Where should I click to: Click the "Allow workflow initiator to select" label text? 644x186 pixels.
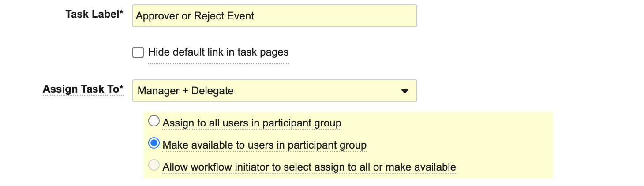pyautogui.click(x=309, y=167)
